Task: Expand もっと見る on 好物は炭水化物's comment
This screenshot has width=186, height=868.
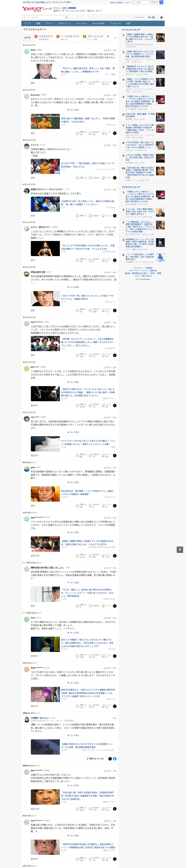Action: pyautogui.click(x=73, y=287)
